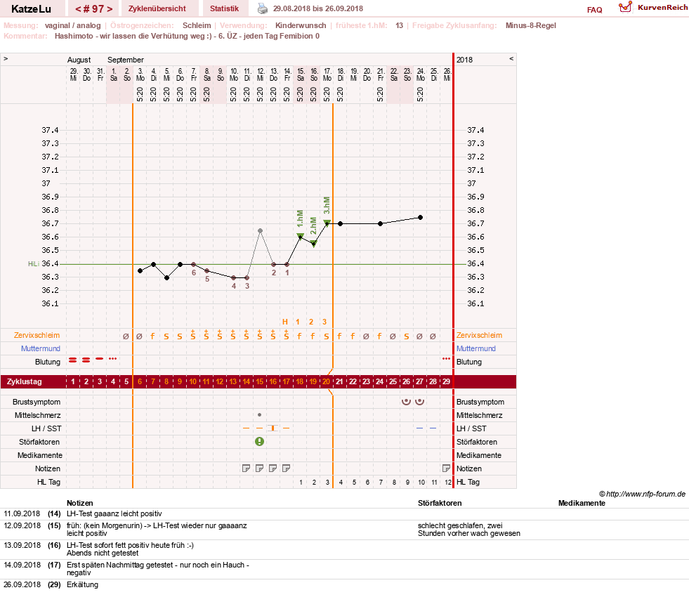The width and height of the screenshot is (689, 616).
Task: Click the green Störfaktoren exclamation icon
Action: (x=260, y=442)
